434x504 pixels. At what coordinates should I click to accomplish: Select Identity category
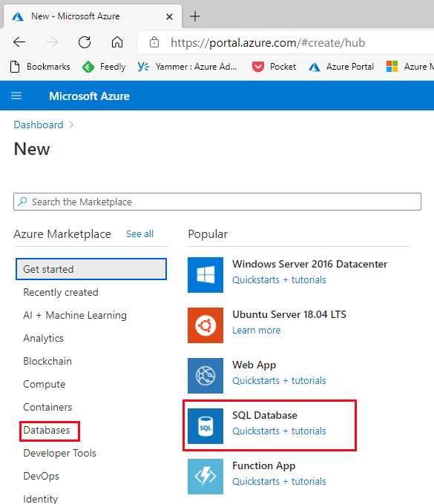point(40,499)
